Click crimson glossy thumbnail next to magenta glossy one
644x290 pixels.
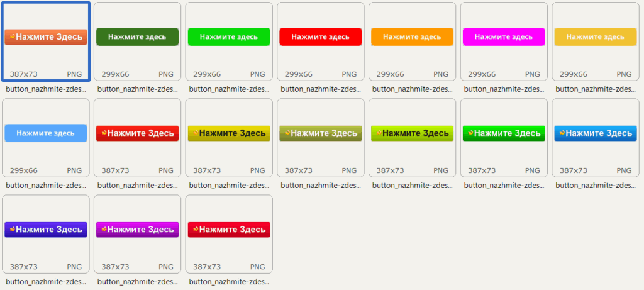click(x=229, y=230)
